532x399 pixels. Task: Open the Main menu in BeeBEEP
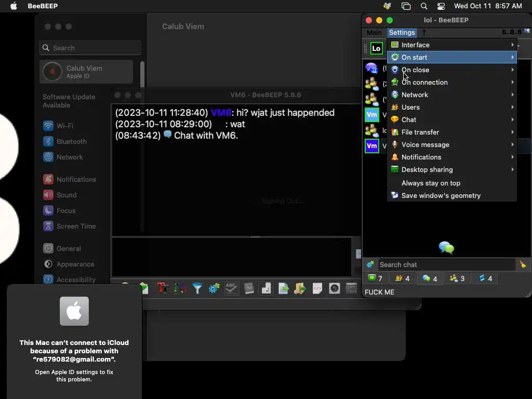pos(374,33)
